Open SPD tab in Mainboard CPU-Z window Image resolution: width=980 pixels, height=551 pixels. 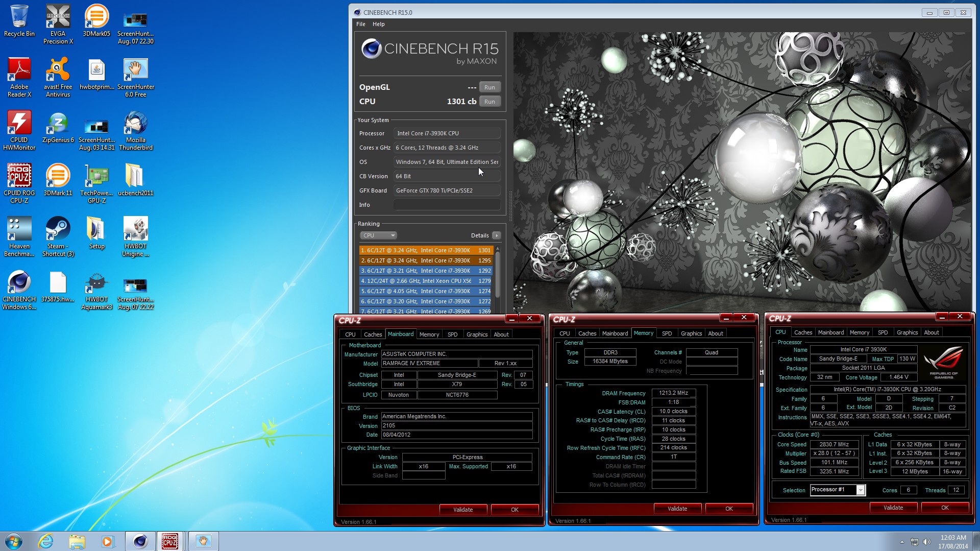pos(453,334)
